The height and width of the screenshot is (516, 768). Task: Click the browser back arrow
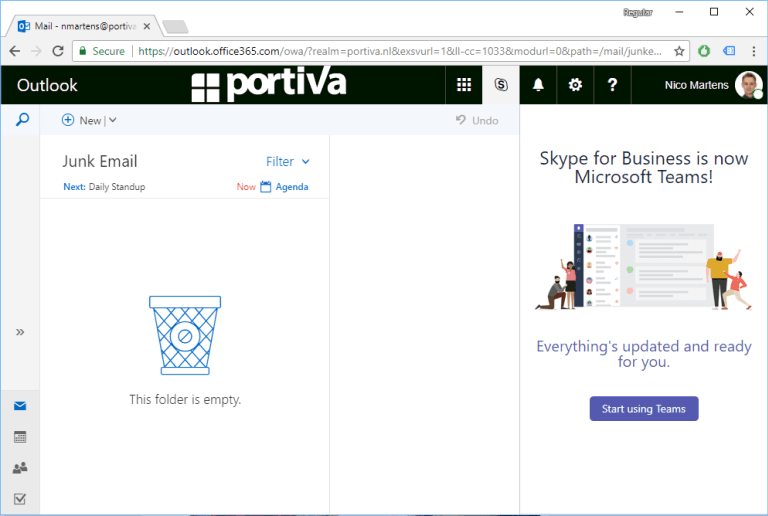[x=15, y=51]
